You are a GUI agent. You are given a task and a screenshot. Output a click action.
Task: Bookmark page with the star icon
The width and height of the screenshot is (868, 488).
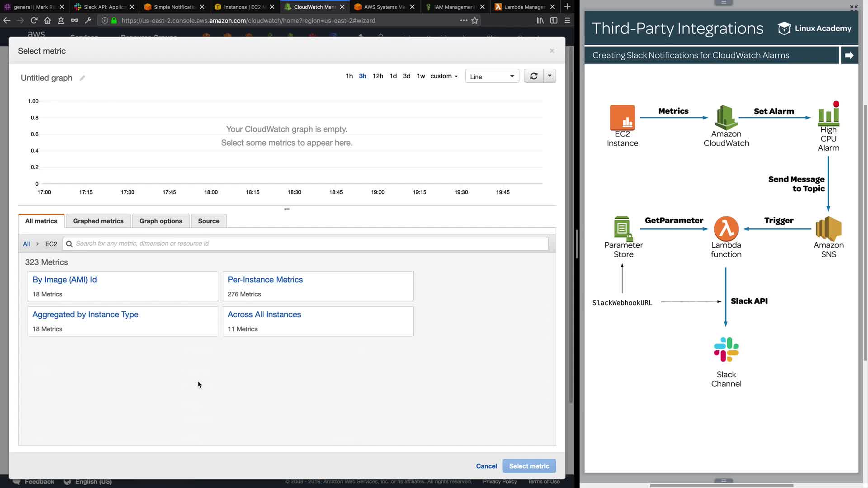(475, 20)
